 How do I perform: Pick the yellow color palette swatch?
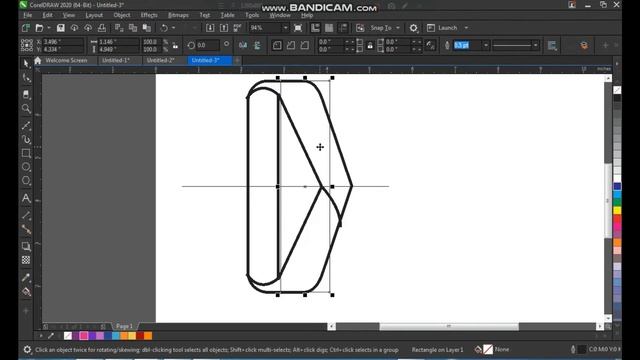coord(617,211)
